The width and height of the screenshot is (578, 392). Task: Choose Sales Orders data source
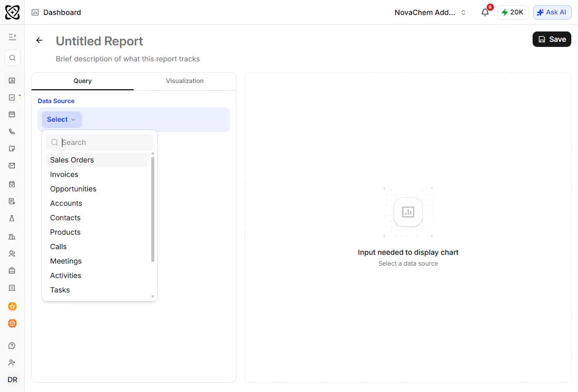[x=97, y=160]
